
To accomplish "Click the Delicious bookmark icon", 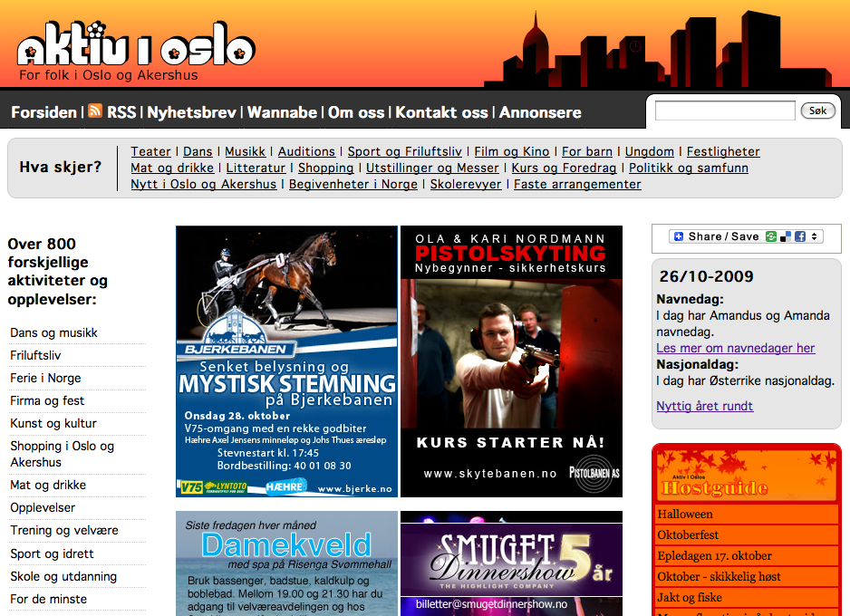I will click(786, 236).
